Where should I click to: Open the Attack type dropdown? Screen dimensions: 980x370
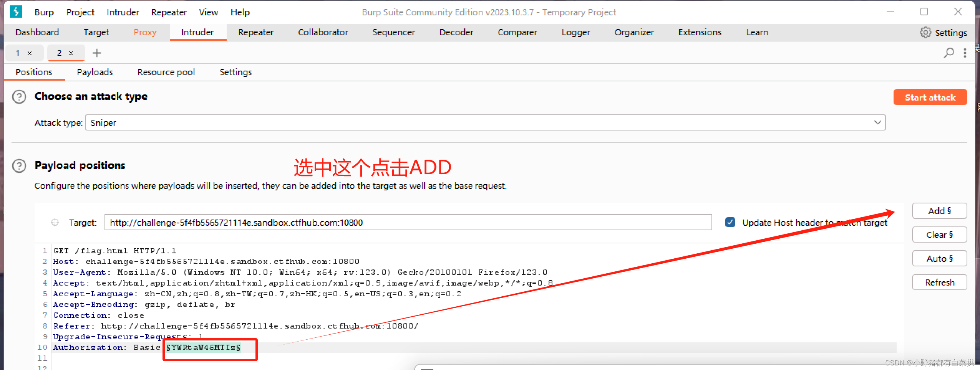pos(877,122)
